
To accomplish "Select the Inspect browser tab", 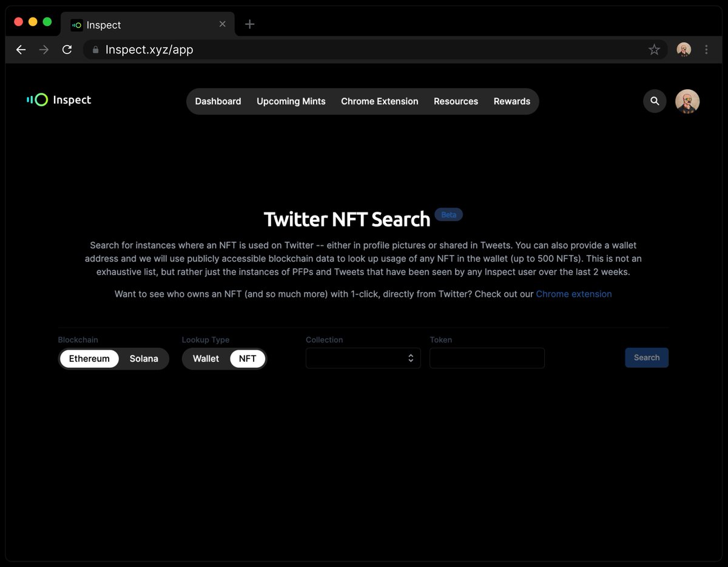I will 149,25.
